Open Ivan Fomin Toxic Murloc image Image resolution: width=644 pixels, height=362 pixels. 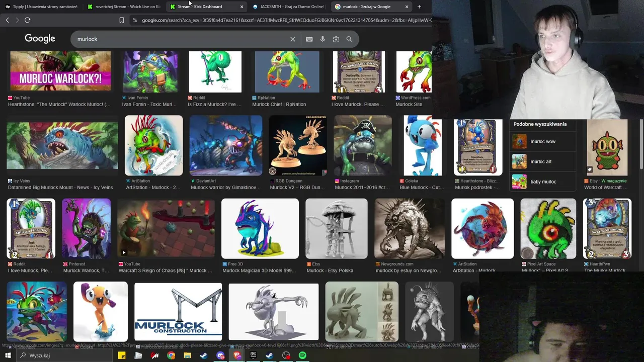pyautogui.click(x=150, y=72)
